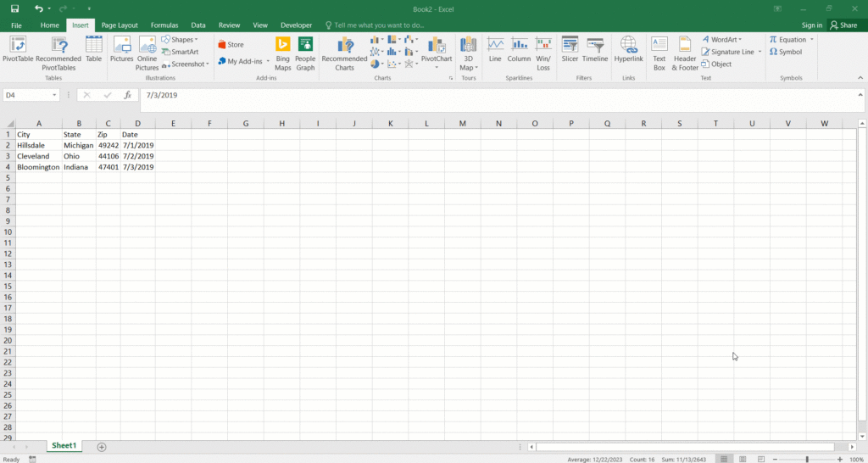This screenshot has width=868, height=463.
Task: Click the Online Pictures icon
Action: pyautogui.click(x=147, y=51)
